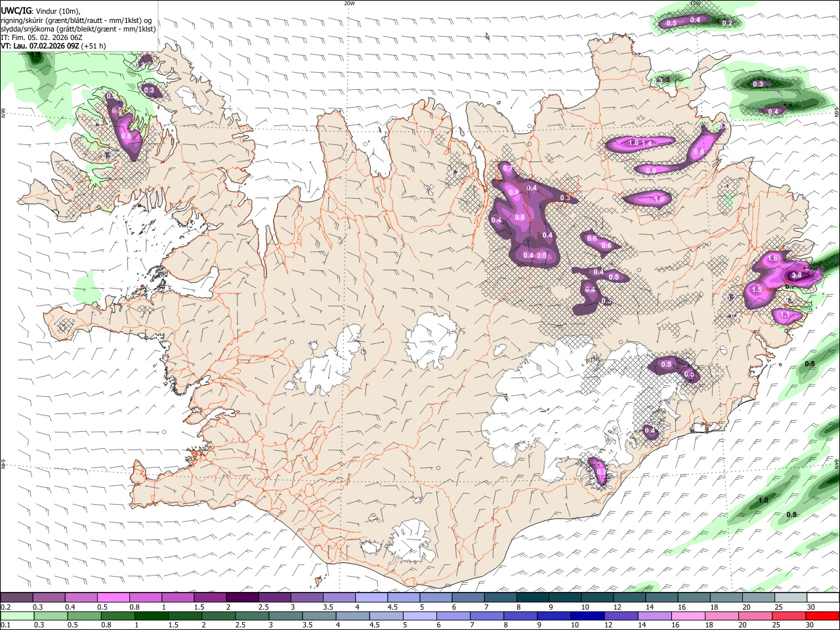Click the '20W' longitude label
The height and width of the screenshot is (630, 840).
click(x=349, y=3)
